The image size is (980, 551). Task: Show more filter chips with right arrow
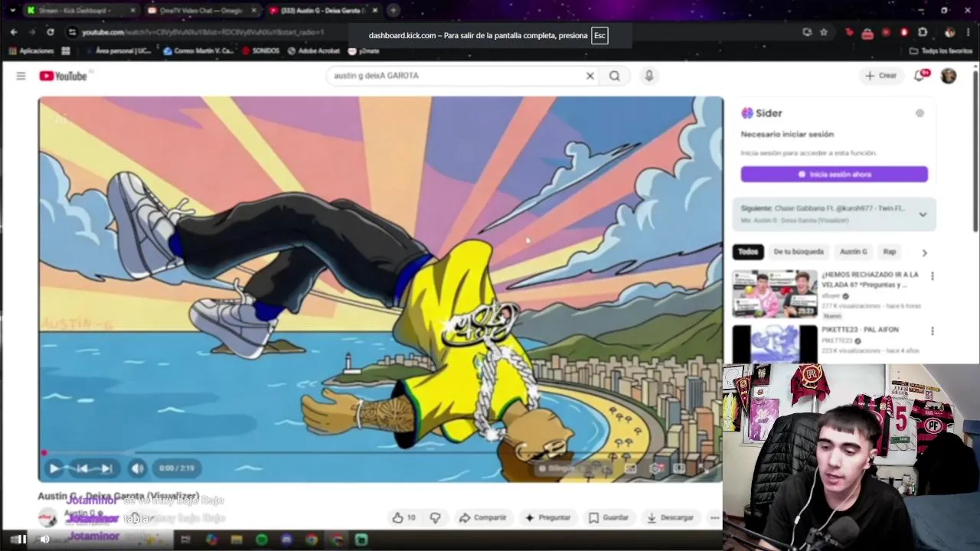click(924, 253)
